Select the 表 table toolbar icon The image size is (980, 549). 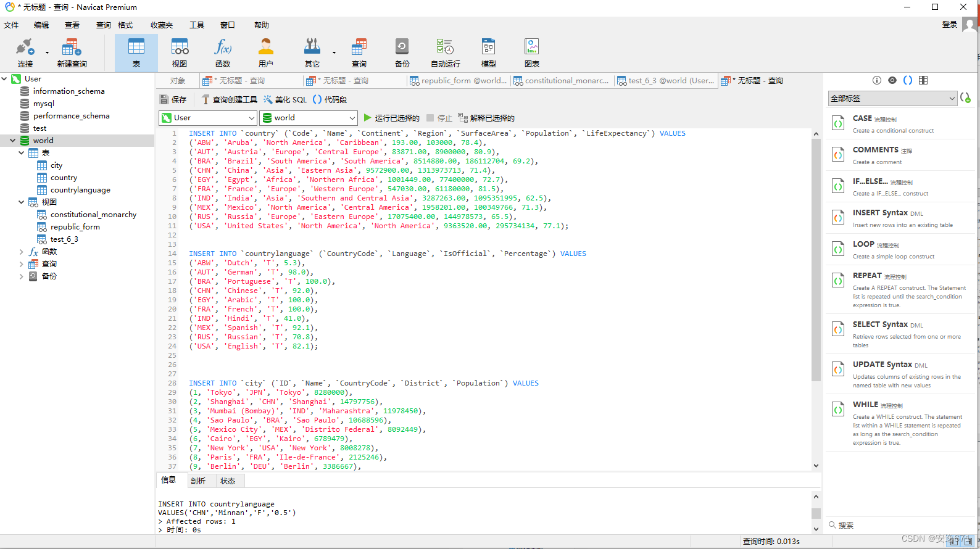(x=136, y=52)
